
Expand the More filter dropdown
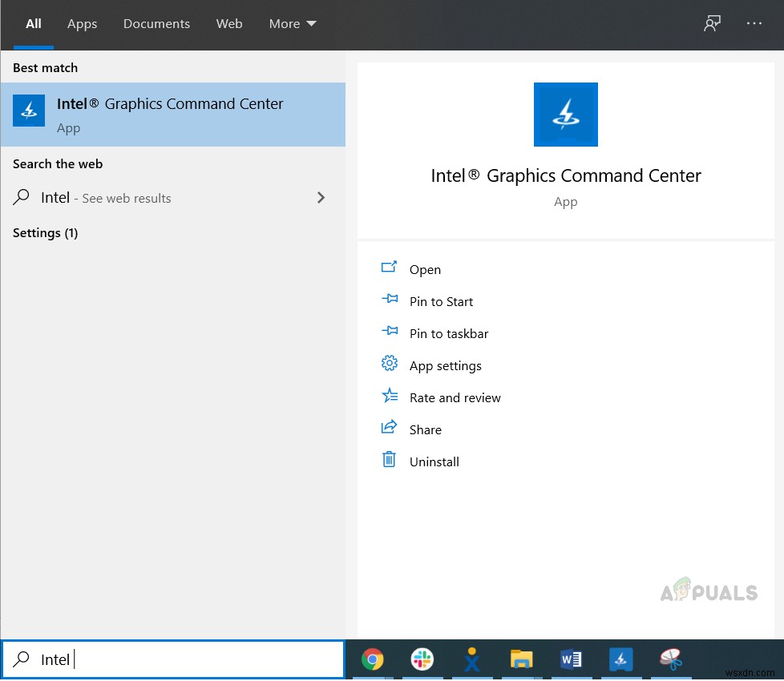click(x=293, y=24)
